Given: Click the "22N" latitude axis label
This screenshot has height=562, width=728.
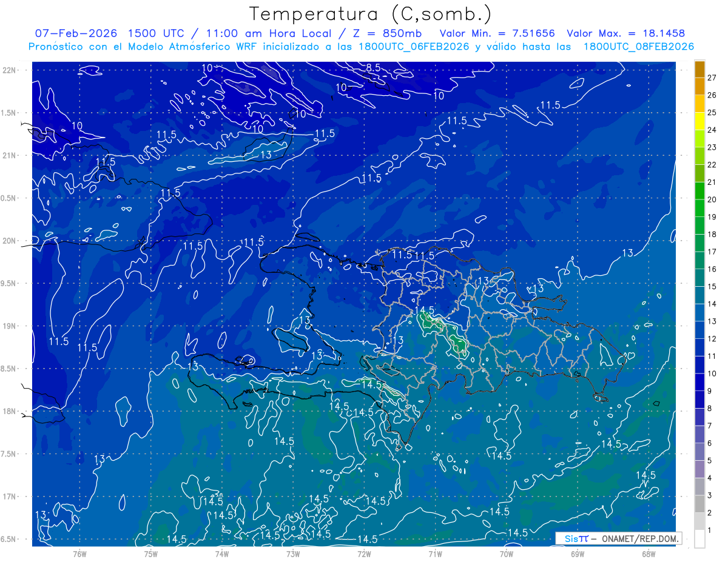Looking at the screenshot, I should (10, 70).
